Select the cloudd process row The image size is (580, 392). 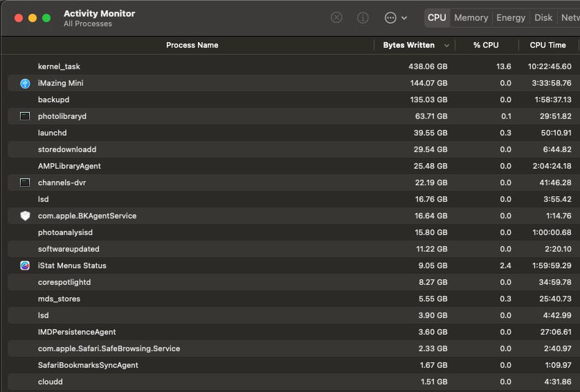(x=293, y=382)
